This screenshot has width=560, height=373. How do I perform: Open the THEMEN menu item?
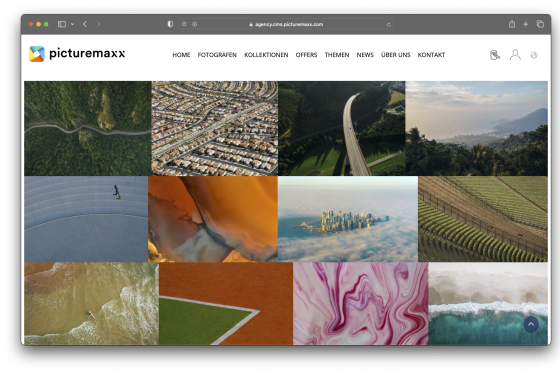point(337,55)
